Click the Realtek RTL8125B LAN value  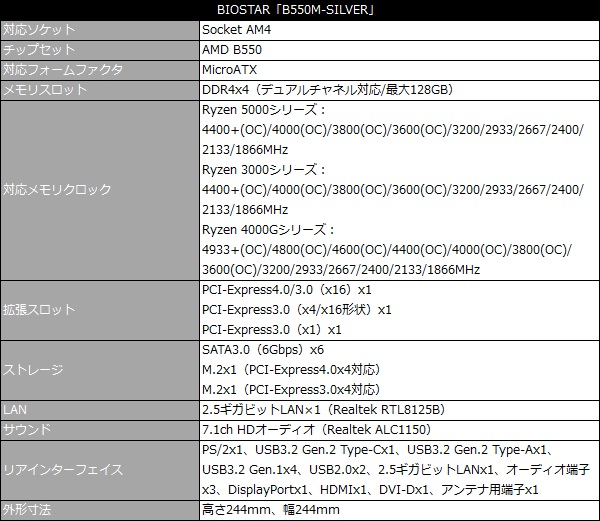point(324,410)
